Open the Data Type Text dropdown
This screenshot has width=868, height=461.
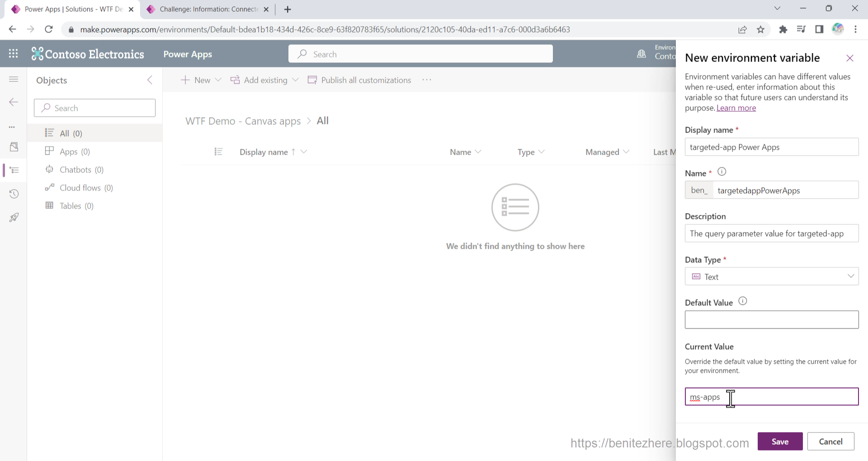(x=772, y=276)
